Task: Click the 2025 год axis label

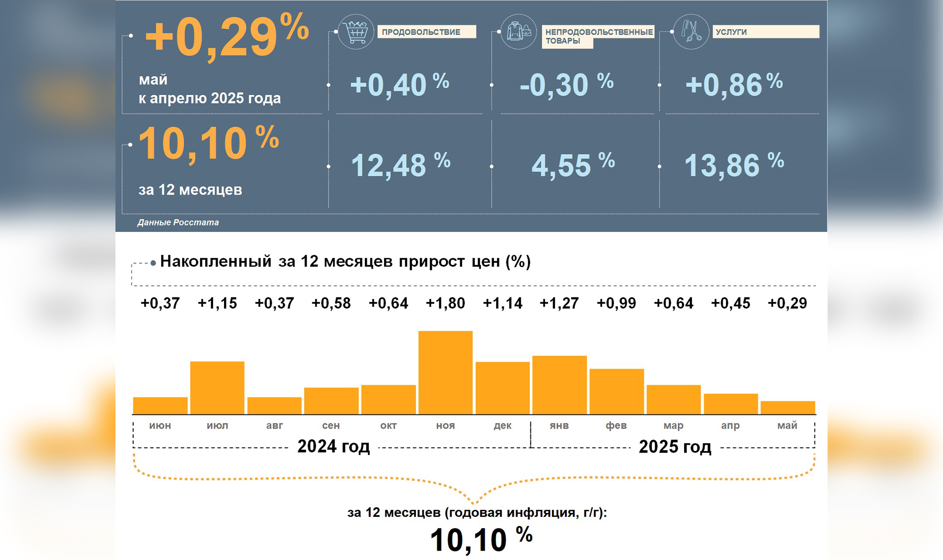Action: pyautogui.click(x=675, y=447)
